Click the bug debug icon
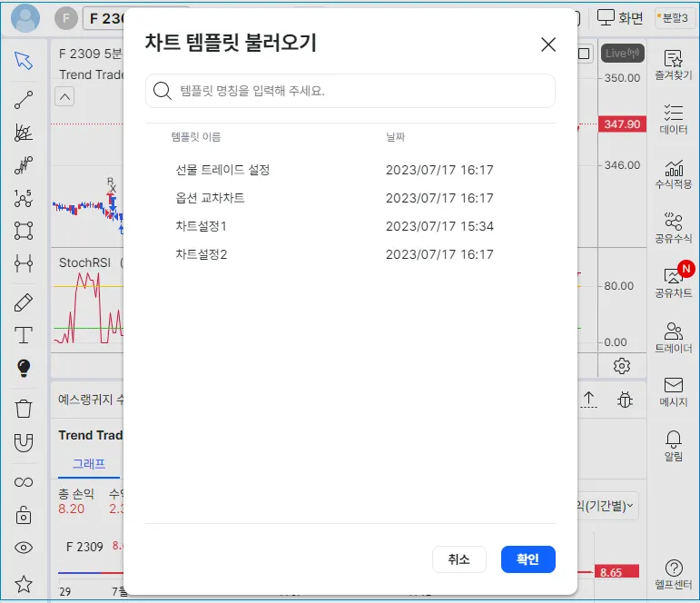The height and width of the screenshot is (603, 700). click(x=625, y=400)
